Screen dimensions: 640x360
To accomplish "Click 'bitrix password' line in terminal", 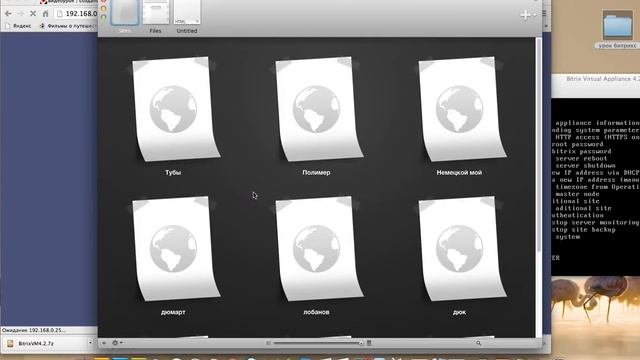I will (x=581, y=151).
